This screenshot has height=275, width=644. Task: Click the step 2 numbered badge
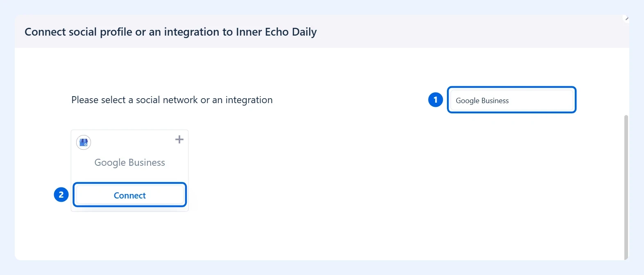coord(61,194)
